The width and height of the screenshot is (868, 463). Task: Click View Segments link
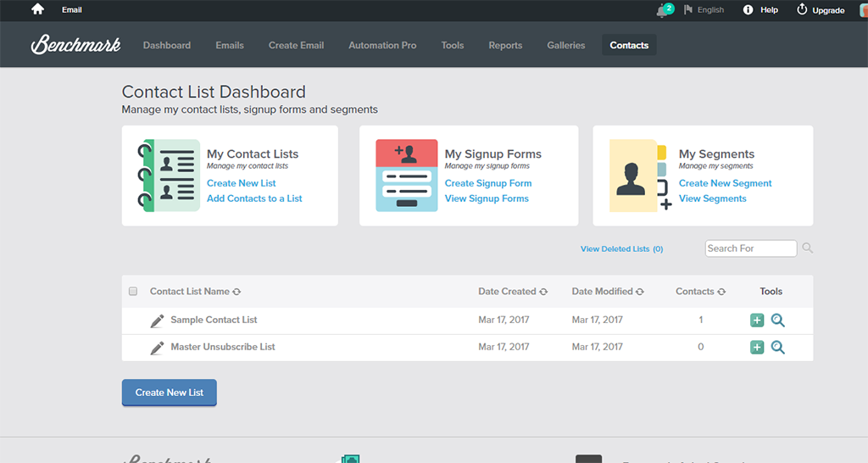[712, 198]
